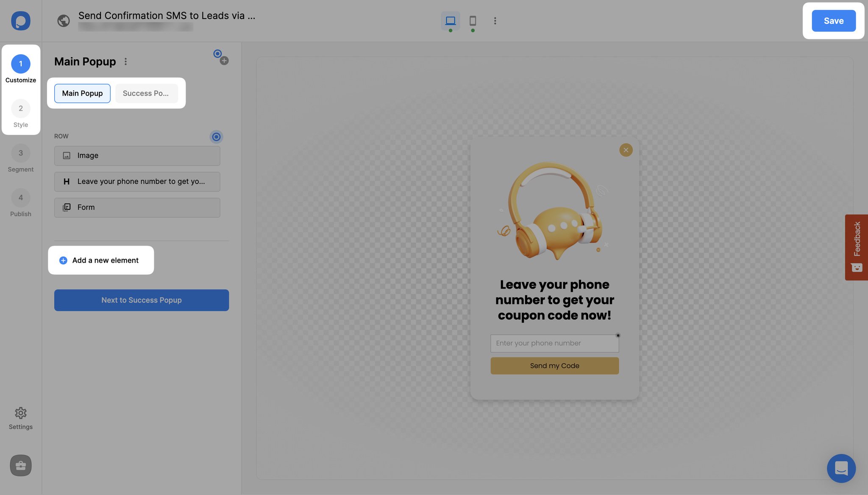Open the chat support bubble

pyautogui.click(x=841, y=468)
